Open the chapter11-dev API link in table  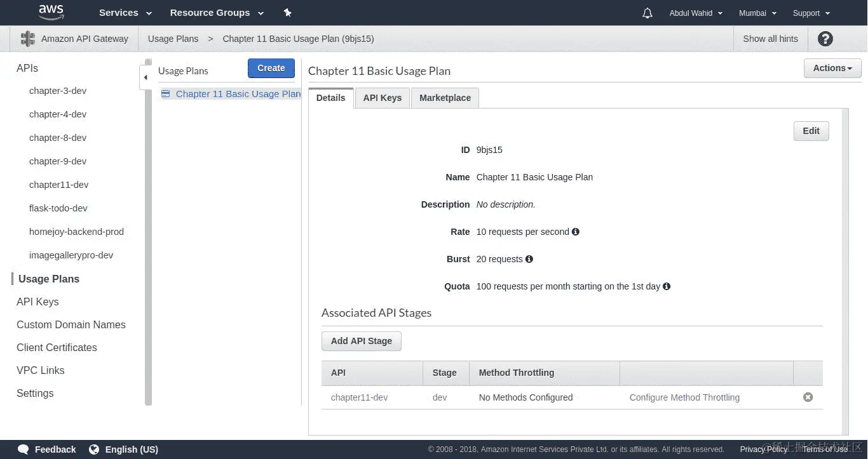pos(359,397)
